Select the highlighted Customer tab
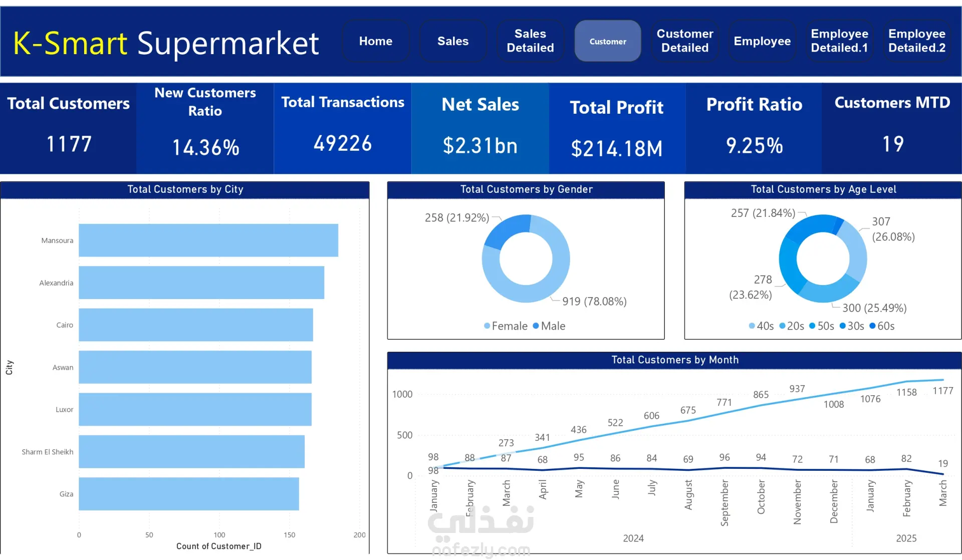Viewport: 962px width, 560px height. (x=607, y=41)
